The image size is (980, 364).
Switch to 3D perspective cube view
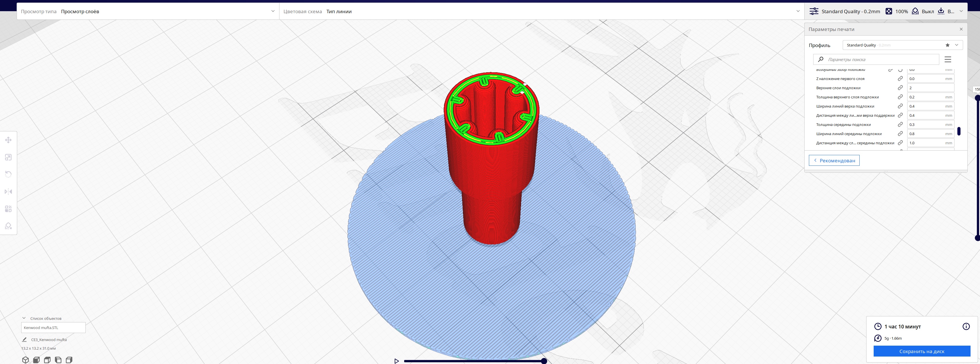pyautogui.click(x=26, y=360)
